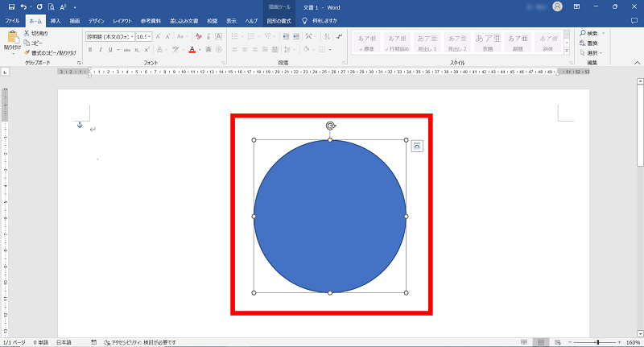Increase paragraph indent

tap(295, 36)
